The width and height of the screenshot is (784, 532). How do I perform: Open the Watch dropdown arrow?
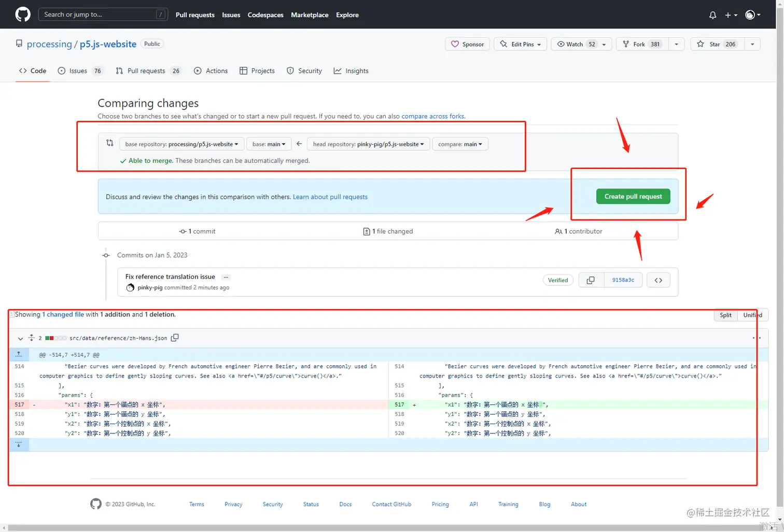[604, 44]
